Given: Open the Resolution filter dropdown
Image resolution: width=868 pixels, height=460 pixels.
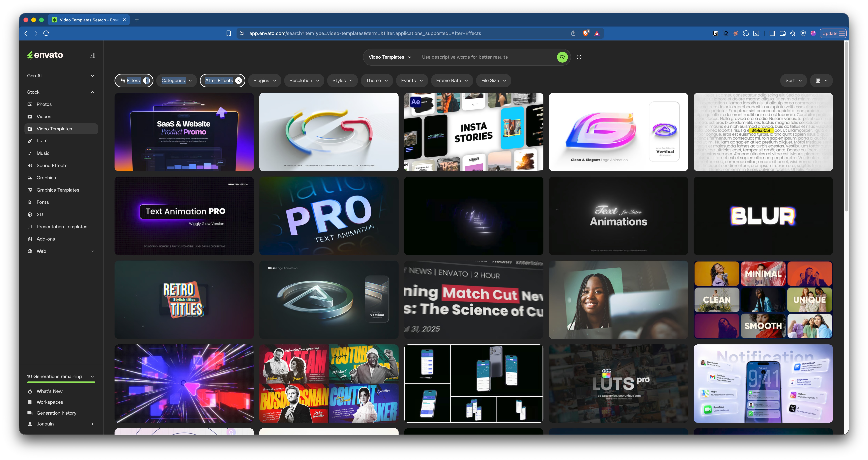Looking at the screenshot, I should pyautogui.click(x=304, y=81).
